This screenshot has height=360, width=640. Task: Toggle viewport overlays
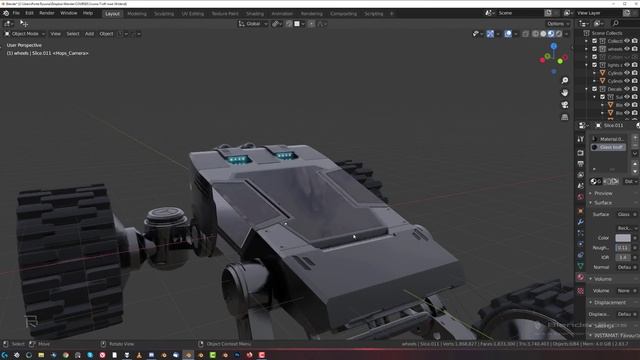508,34
